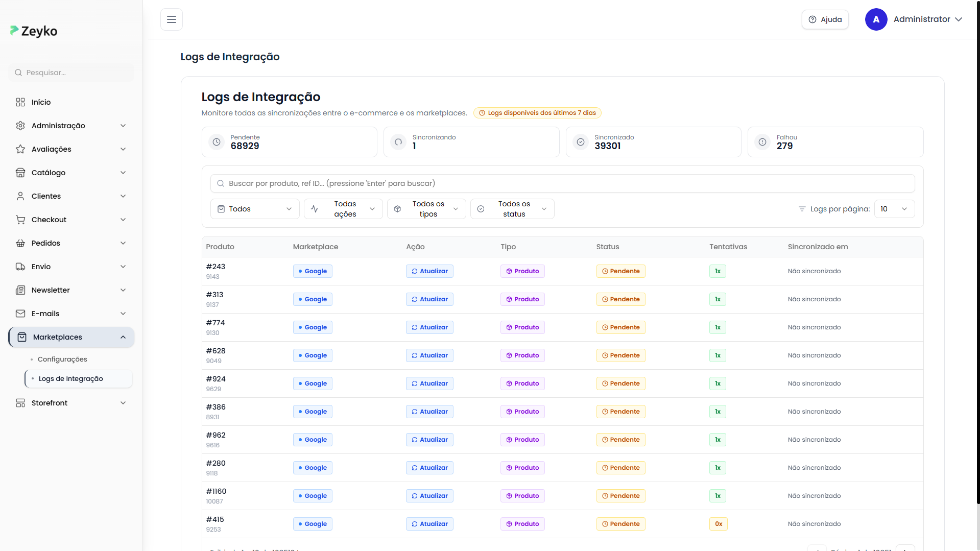Click the Atualizar badge for product #243
Screen dimensions: 980x551
(x=429, y=271)
